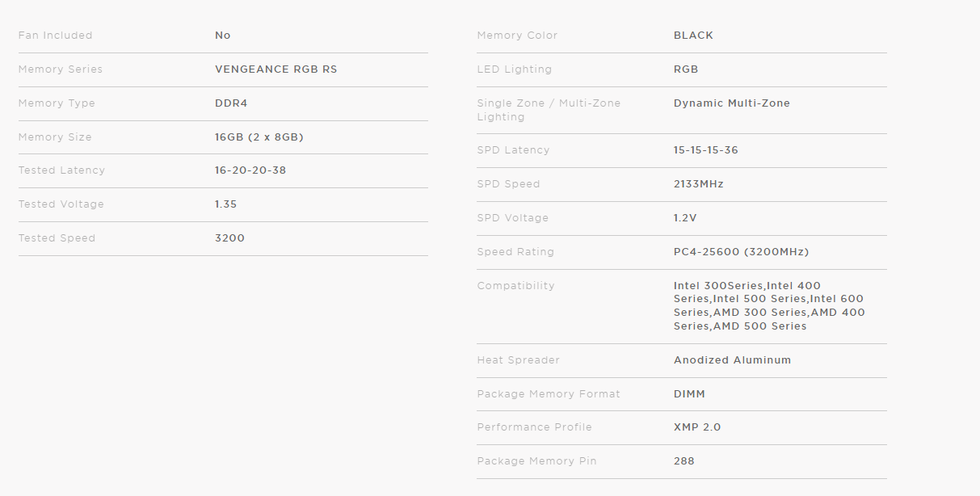Click the SPD Voltage label
This screenshot has height=496, width=980.
coord(512,218)
